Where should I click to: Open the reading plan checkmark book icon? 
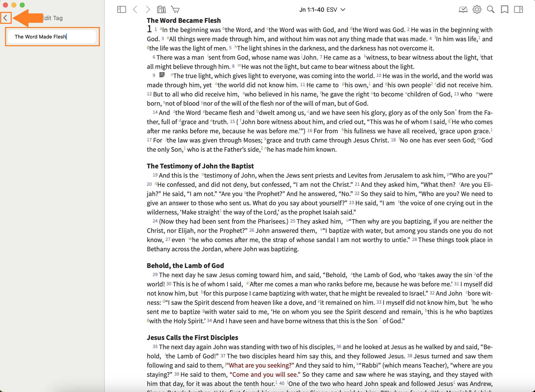[463, 9]
